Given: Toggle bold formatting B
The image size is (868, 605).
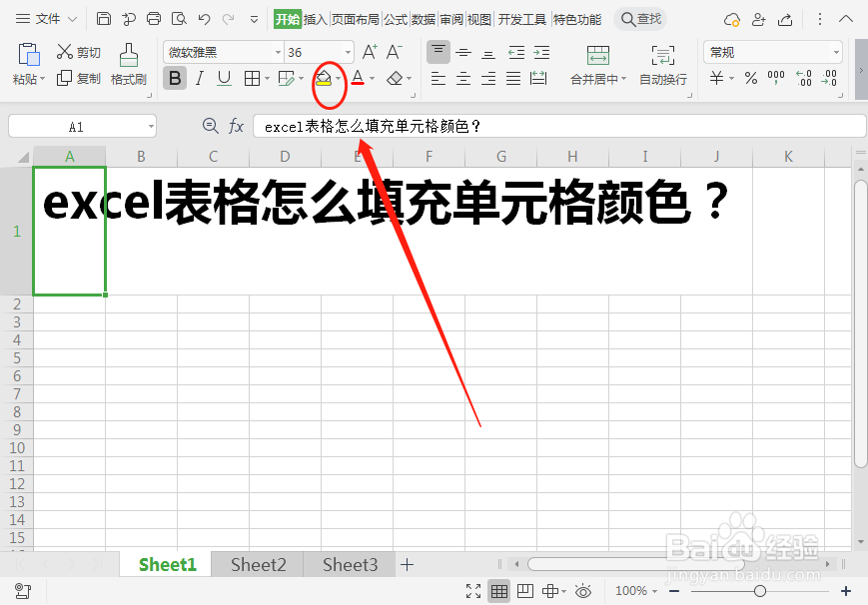Looking at the screenshot, I should (x=175, y=79).
